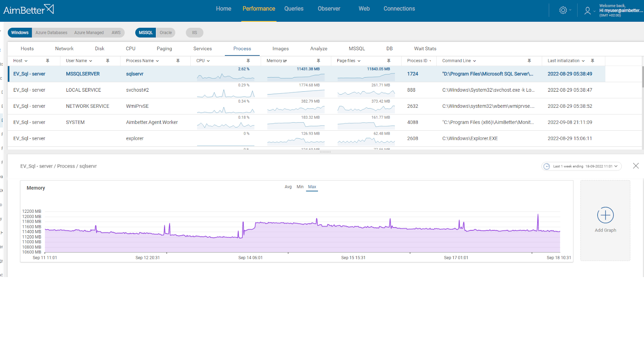Switch to the Wait Stats tab
Image resolution: width=644 pixels, height=341 pixels.
[x=425, y=49]
